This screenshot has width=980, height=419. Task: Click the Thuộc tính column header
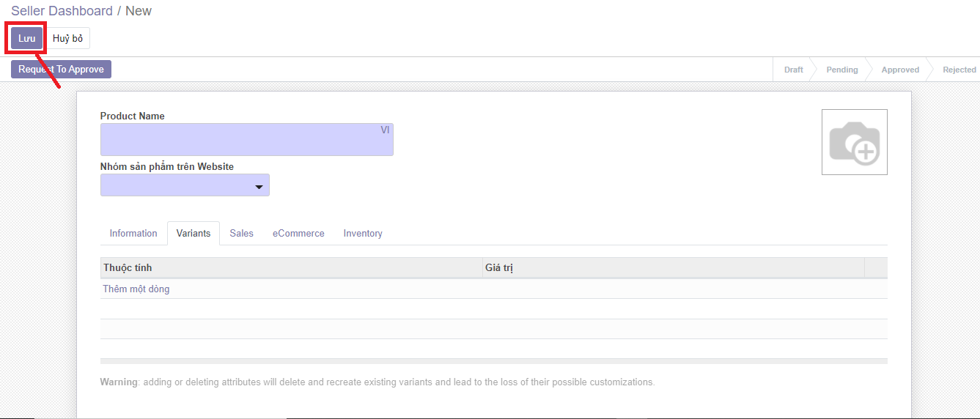tap(128, 267)
